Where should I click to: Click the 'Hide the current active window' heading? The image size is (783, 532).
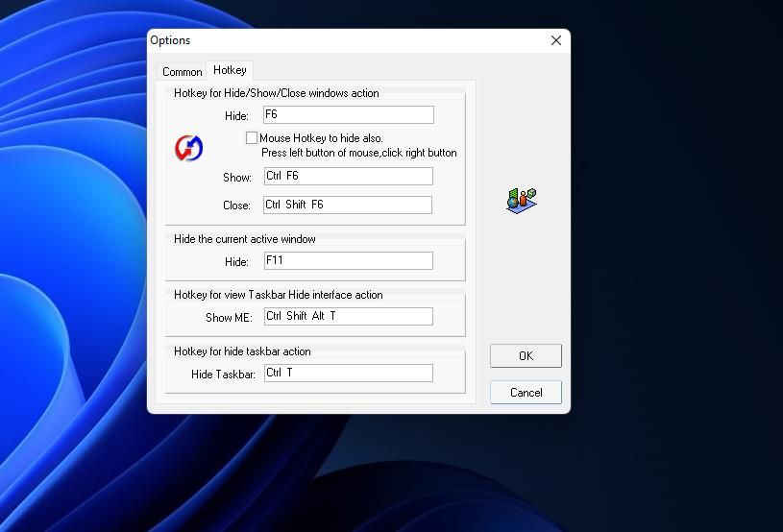(244, 239)
